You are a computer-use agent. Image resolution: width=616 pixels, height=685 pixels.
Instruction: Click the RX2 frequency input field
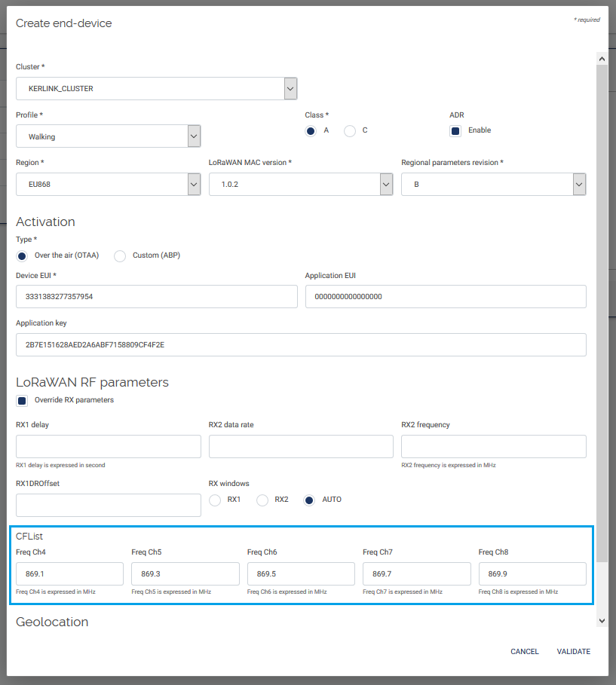pyautogui.click(x=493, y=447)
